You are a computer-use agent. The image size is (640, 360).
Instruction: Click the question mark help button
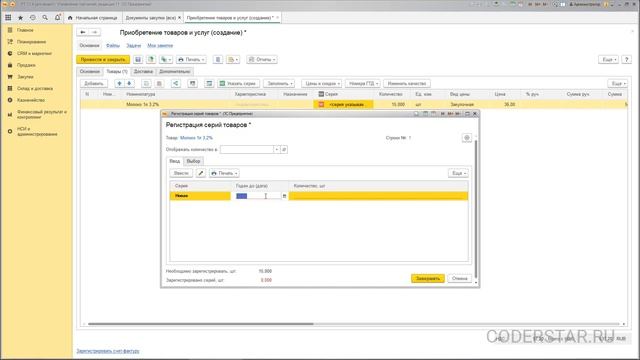(627, 60)
